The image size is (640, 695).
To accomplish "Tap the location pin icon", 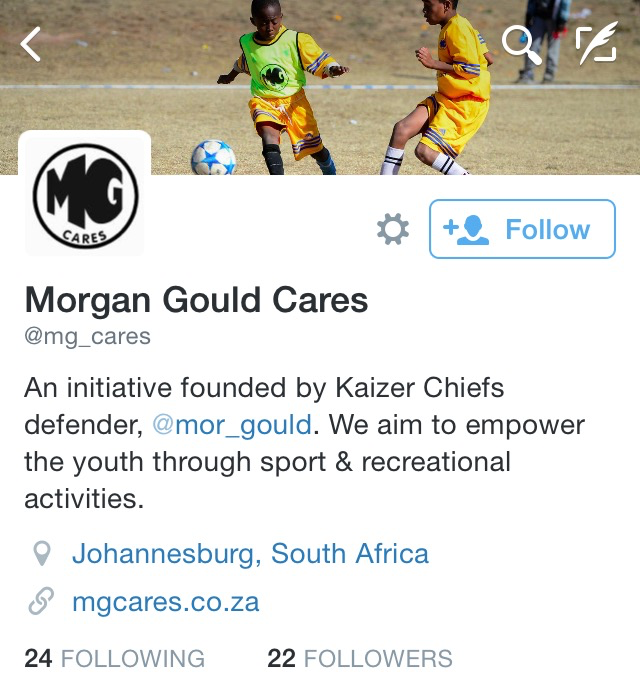I will (x=42, y=554).
